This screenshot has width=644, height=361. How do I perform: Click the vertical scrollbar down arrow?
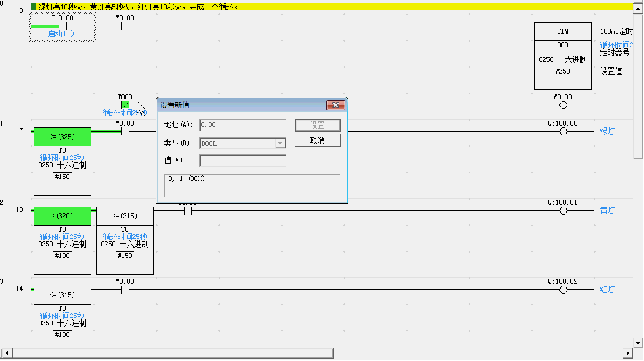(638, 343)
